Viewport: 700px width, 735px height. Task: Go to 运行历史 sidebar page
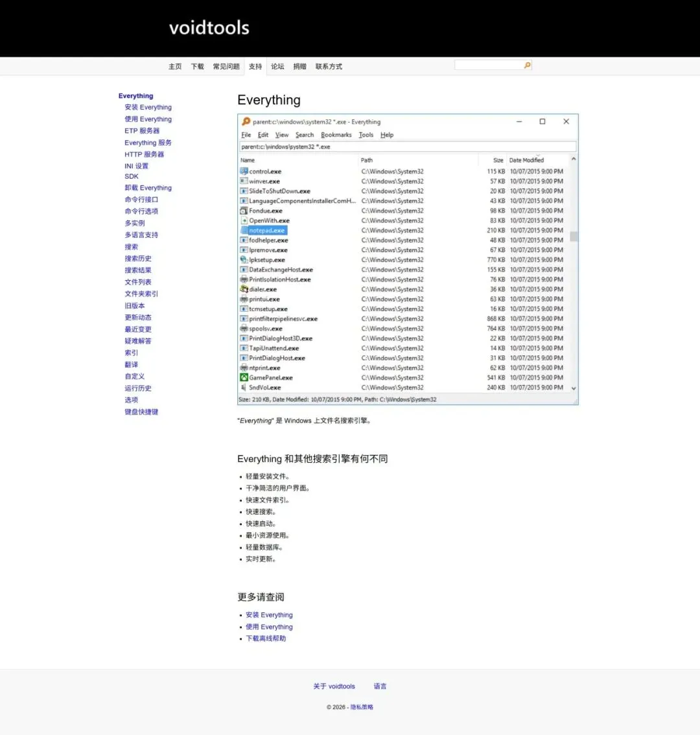(x=138, y=388)
